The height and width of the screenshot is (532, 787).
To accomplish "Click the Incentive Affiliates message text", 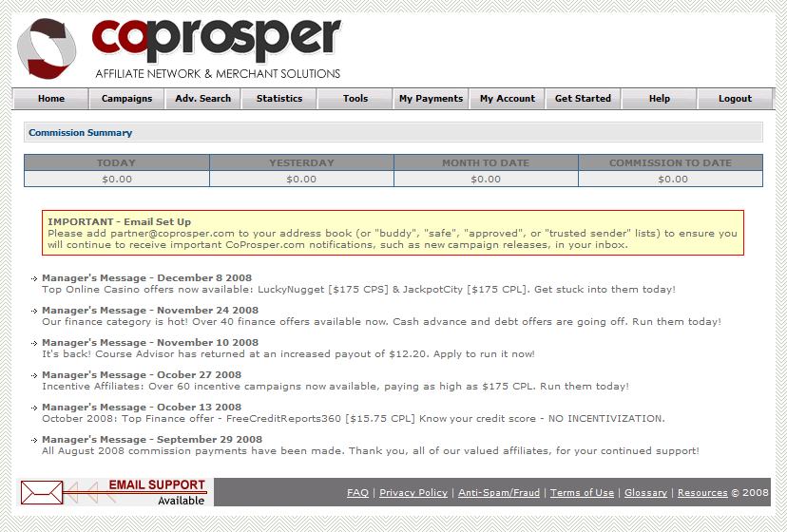I will (336, 387).
